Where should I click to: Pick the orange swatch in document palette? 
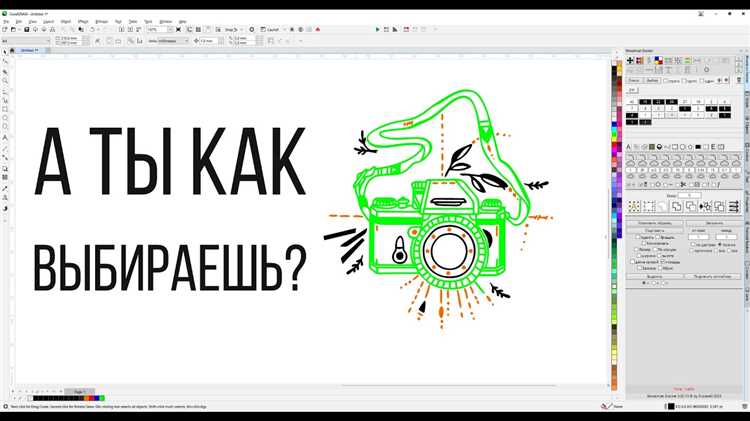(86, 398)
